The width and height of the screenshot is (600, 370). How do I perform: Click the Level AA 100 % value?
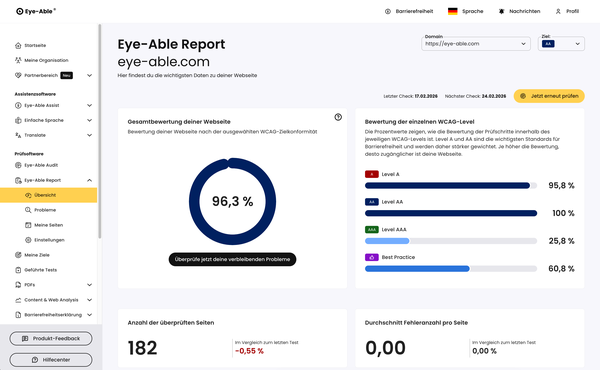[563, 213]
